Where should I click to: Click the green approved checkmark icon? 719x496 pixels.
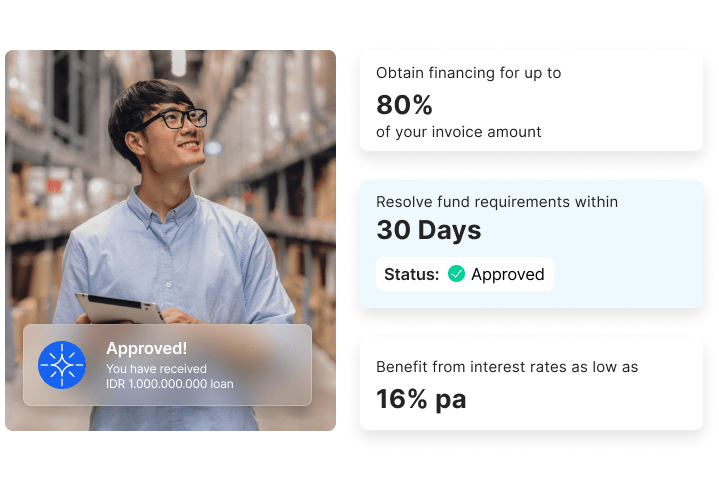click(456, 274)
